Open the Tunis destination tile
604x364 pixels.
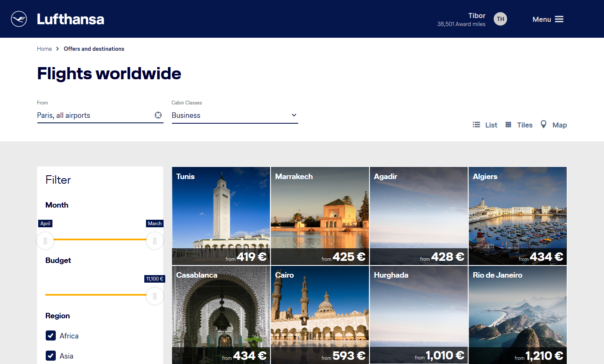(221, 216)
